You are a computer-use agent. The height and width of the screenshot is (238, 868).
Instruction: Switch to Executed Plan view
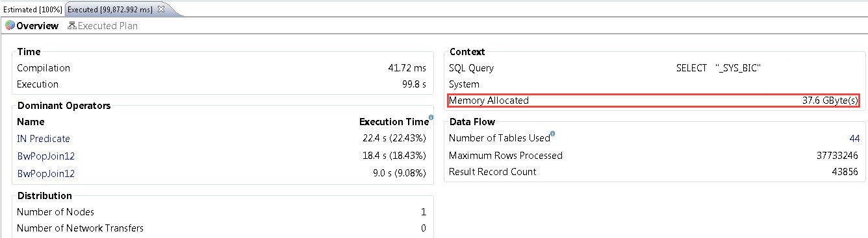[103, 26]
